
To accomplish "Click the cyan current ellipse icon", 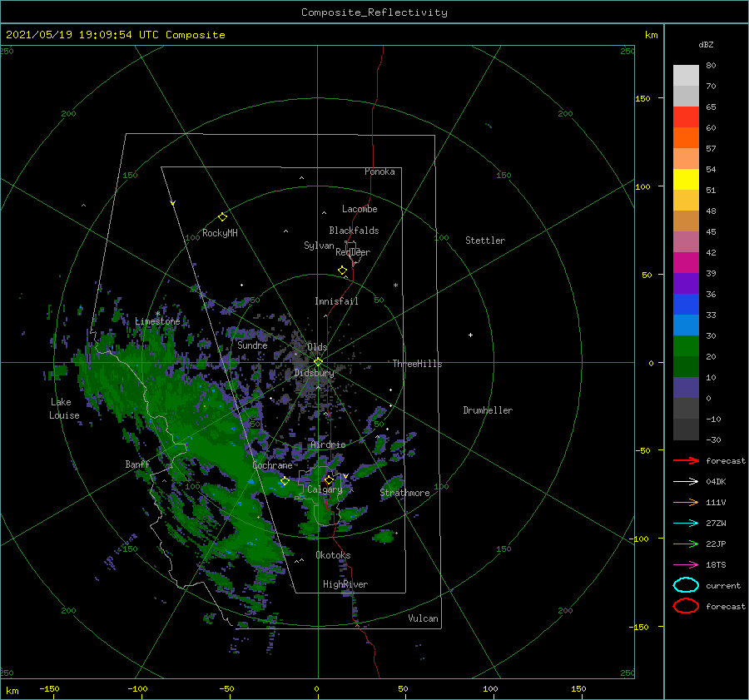I will [686, 585].
